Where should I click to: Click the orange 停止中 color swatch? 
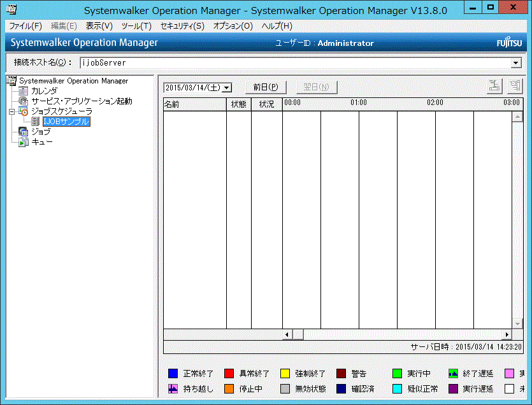(229, 388)
